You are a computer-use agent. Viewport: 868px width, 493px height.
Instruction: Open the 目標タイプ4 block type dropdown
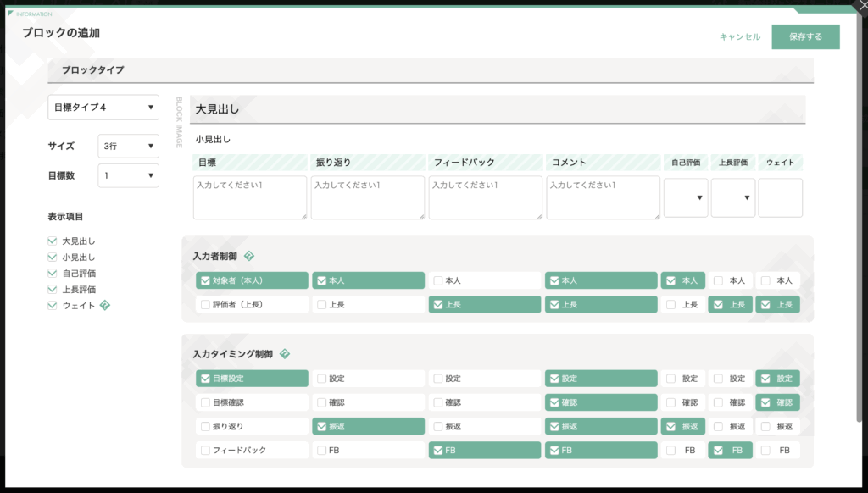[x=103, y=108]
